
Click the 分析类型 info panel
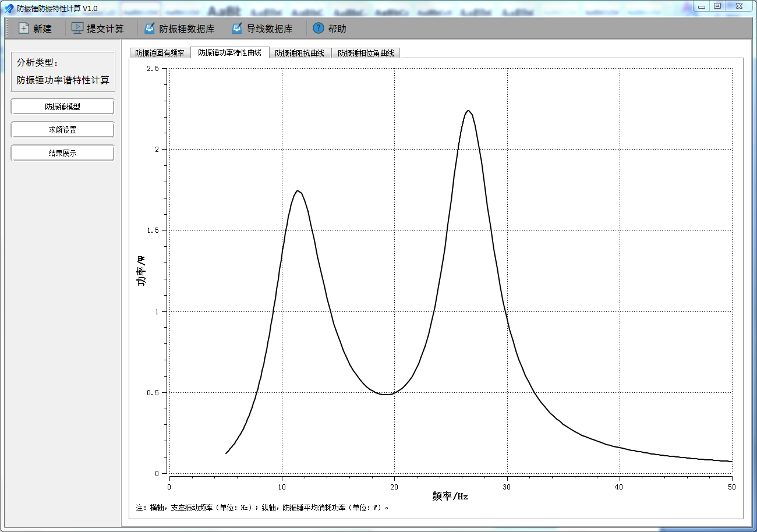pyautogui.click(x=63, y=72)
